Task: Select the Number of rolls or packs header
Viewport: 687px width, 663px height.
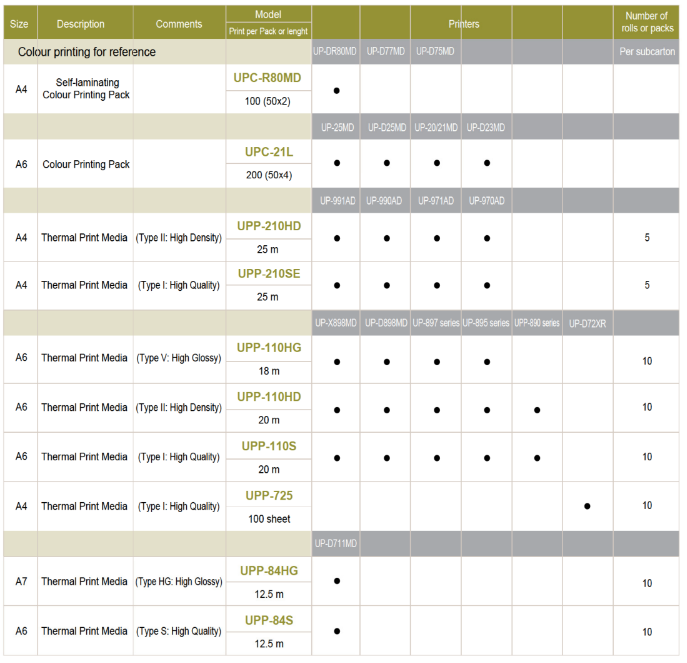Action: pos(646,22)
